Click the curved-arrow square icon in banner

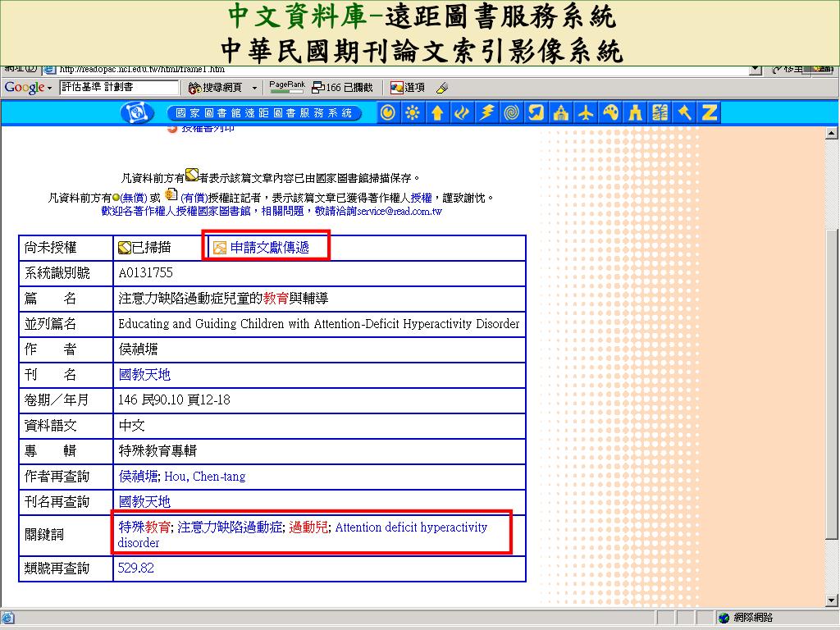[x=536, y=113]
